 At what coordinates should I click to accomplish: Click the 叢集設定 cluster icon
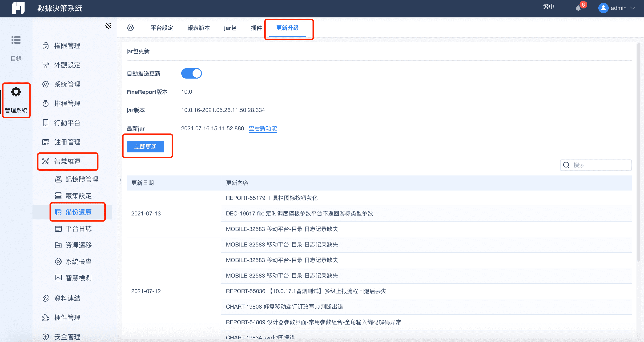(x=58, y=196)
